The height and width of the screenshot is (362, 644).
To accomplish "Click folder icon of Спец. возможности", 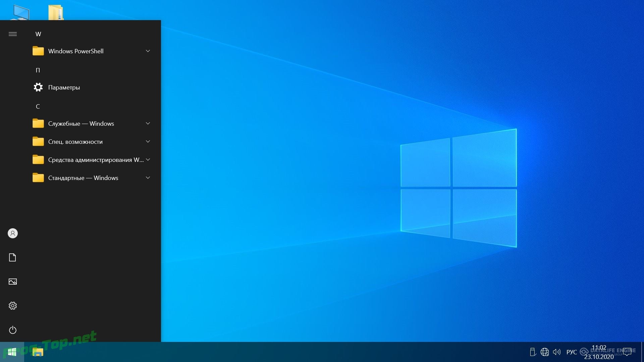I will (38, 141).
